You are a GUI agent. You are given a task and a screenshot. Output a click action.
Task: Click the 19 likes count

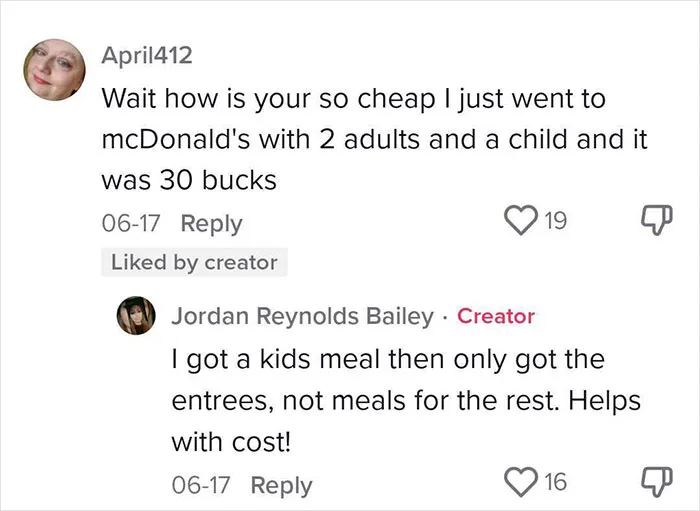pos(555,220)
